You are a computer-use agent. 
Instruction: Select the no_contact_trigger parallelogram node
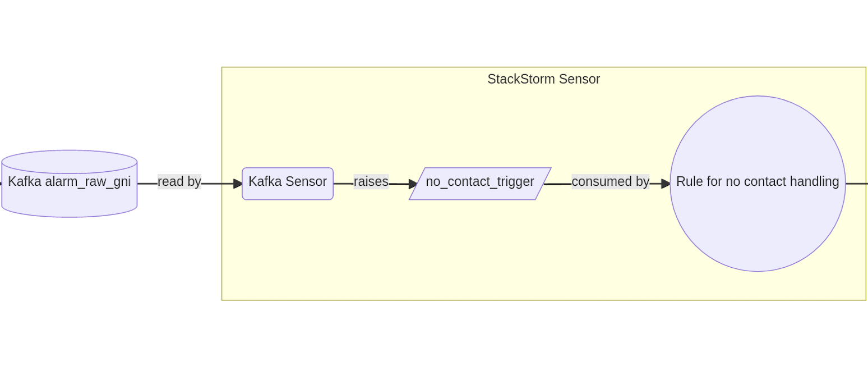click(x=479, y=183)
